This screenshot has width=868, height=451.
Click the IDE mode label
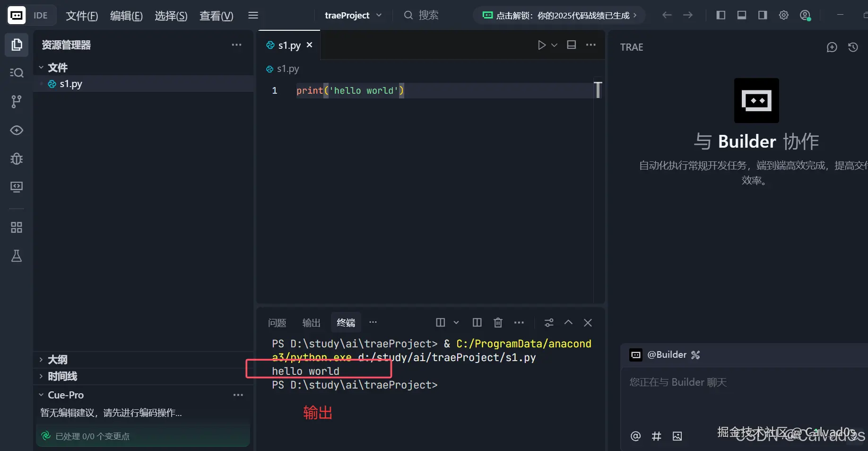pyautogui.click(x=41, y=16)
